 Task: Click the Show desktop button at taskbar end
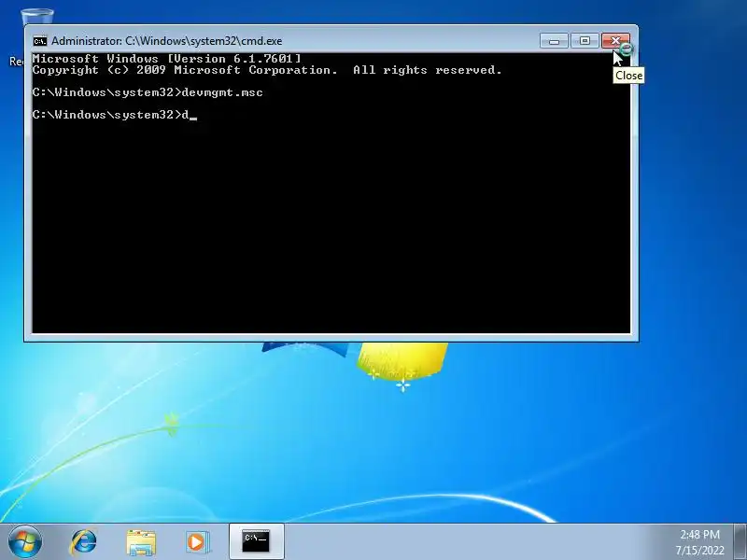[x=740, y=541]
